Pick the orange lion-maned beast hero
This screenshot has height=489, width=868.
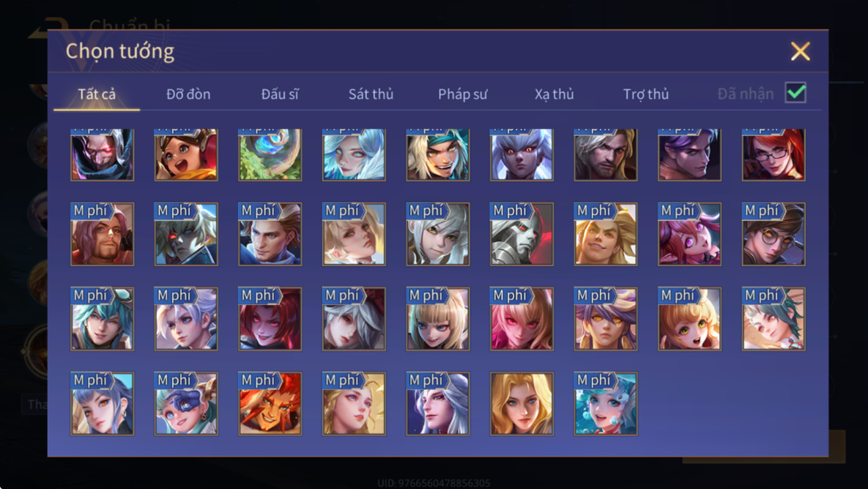[270, 403]
